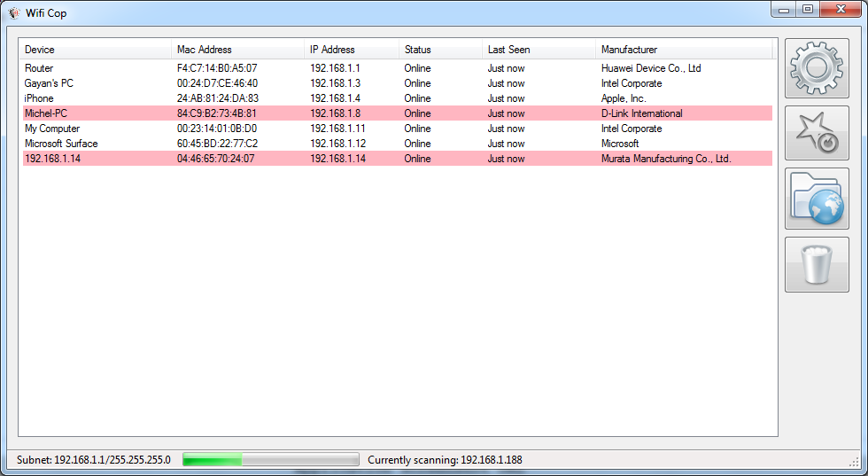Sort by the Manufacturer column header
The height and width of the screenshot is (476, 868).
(684, 50)
